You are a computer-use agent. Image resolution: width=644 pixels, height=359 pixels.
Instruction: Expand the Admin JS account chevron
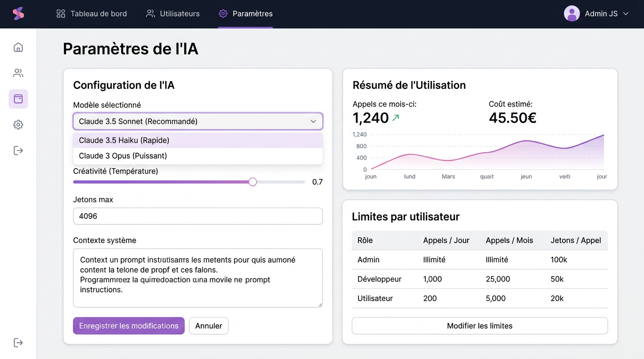click(x=626, y=14)
